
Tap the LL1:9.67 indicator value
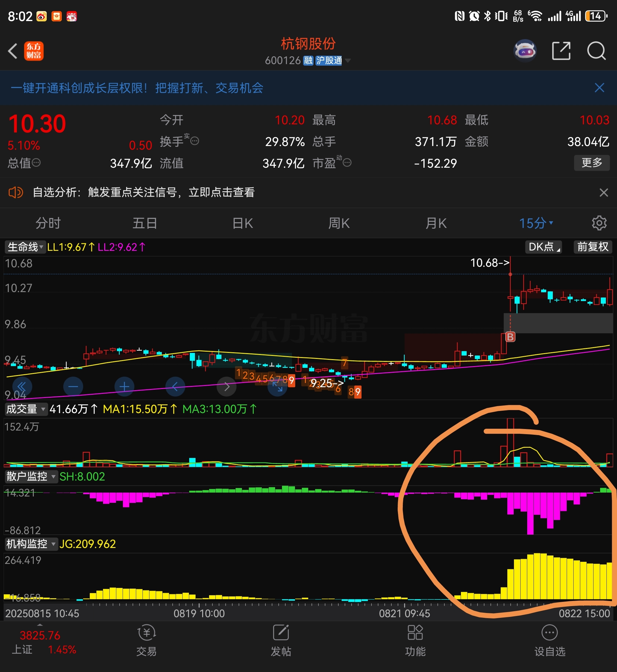[x=71, y=247]
